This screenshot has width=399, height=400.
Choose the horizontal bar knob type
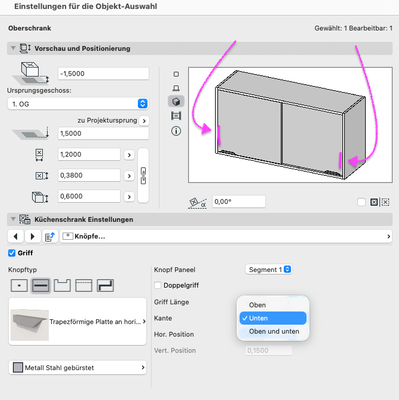pyautogui.click(x=41, y=286)
